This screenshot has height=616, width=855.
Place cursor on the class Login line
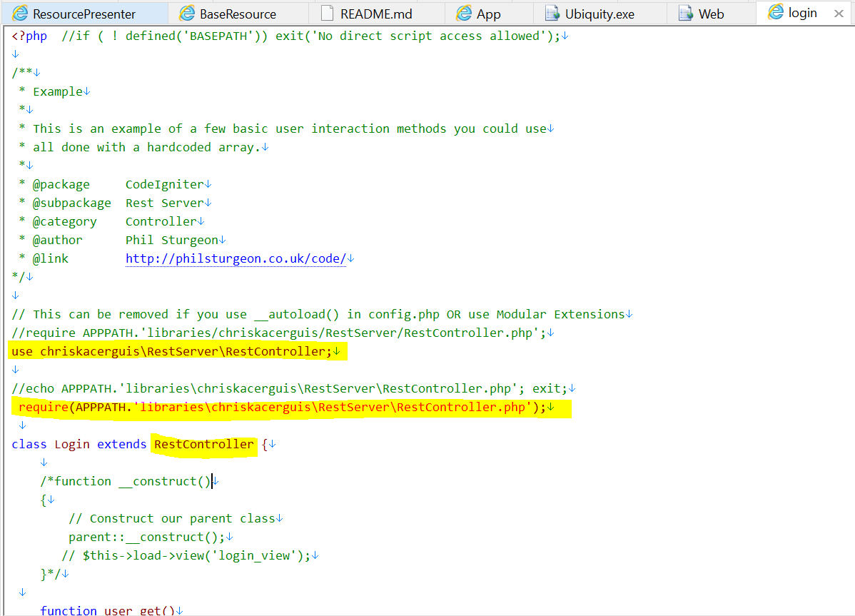pyautogui.click(x=71, y=444)
